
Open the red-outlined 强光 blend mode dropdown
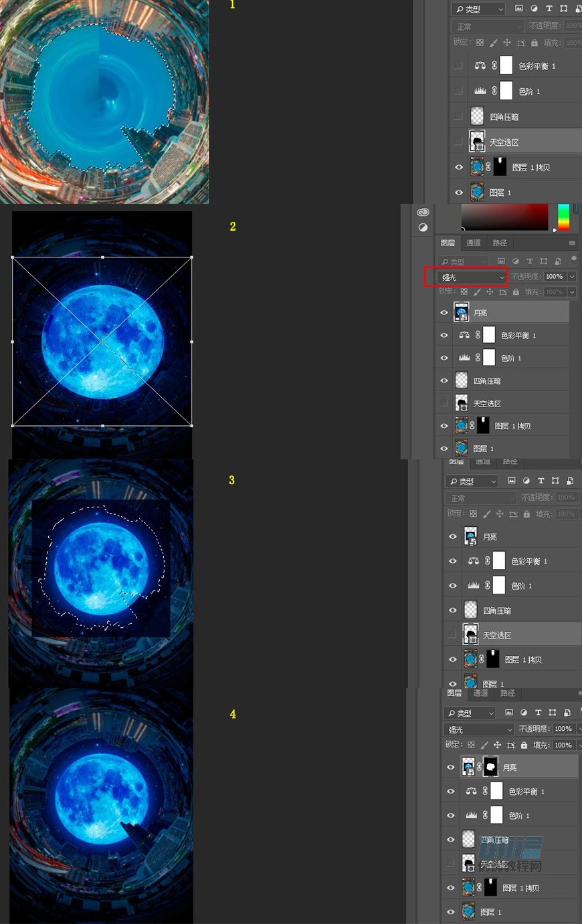coord(472,277)
